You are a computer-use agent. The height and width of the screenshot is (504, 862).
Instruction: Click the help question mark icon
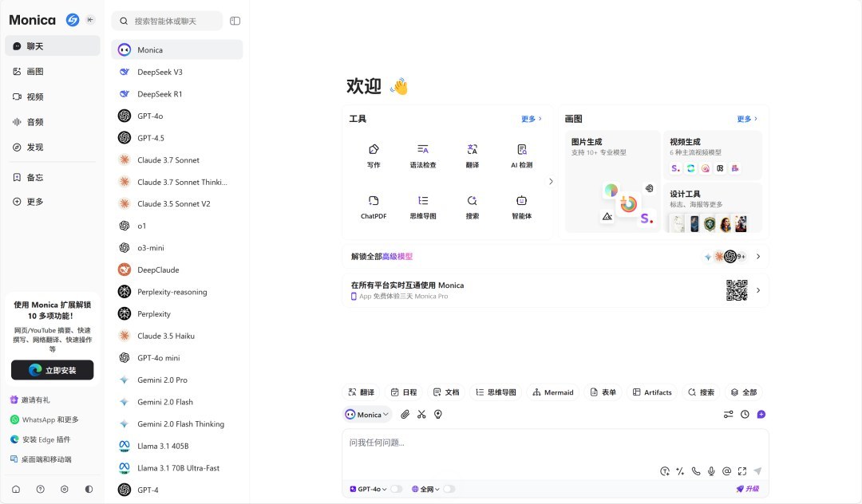[40, 489]
